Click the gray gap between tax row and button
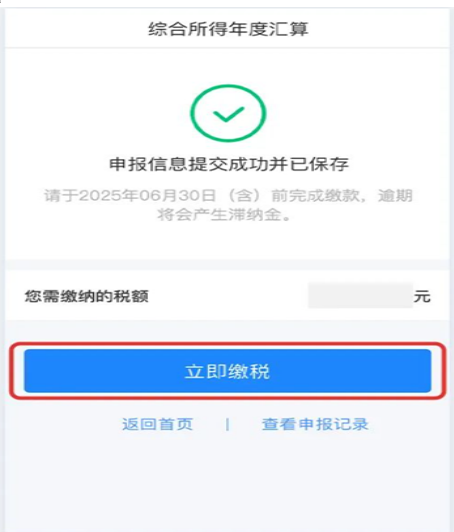Image resolution: width=454 pixels, height=532 pixels. click(x=227, y=331)
